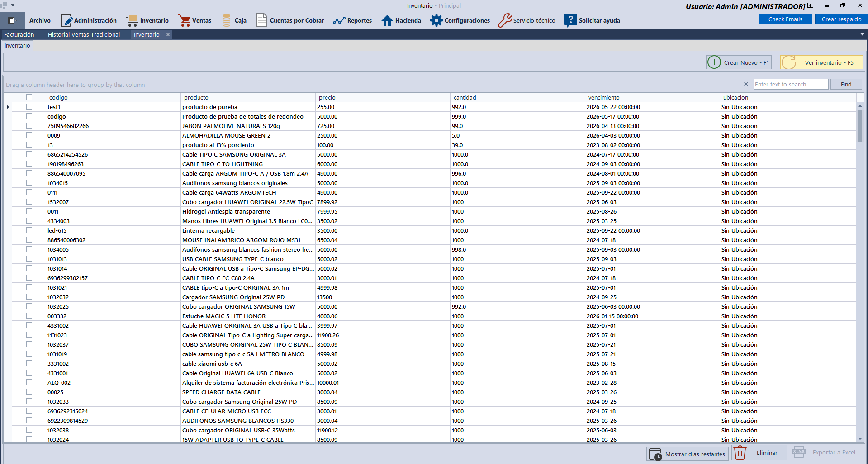This screenshot has height=464, width=868.
Task: Click the Caja coins icon
Action: (227, 20)
